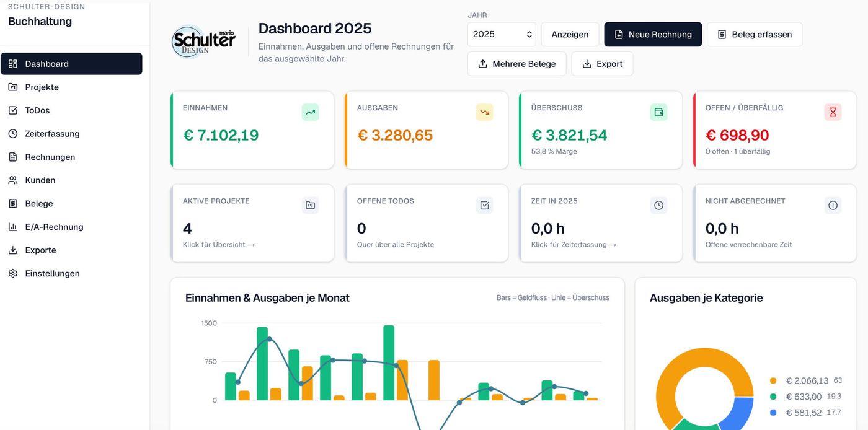Open the Jahr 2025 dropdown
This screenshot has height=430, width=868.
coord(502,35)
